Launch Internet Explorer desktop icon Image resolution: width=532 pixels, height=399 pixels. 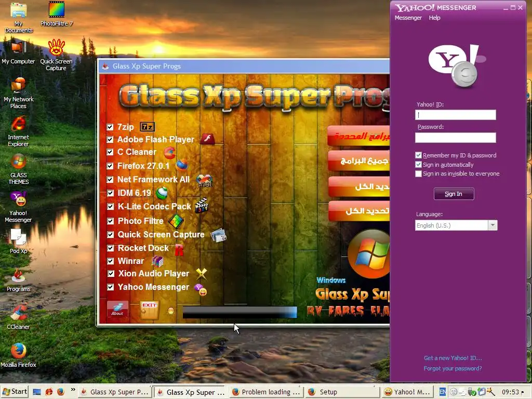[x=18, y=131]
